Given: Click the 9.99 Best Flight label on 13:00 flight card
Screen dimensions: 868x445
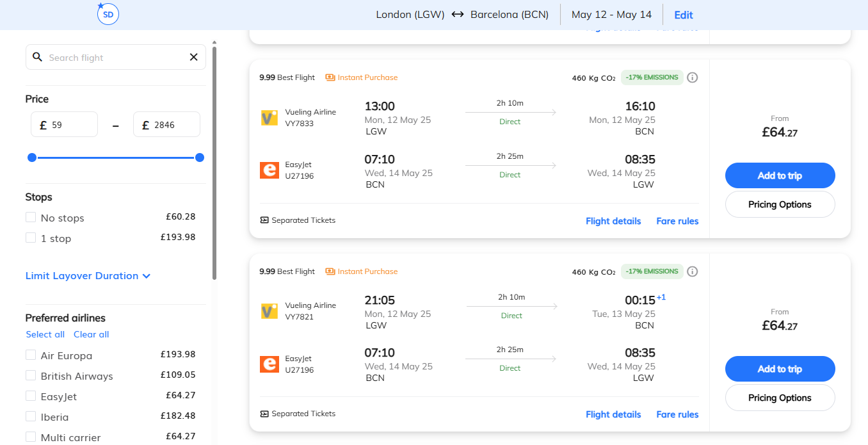Looking at the screenshot, I should pyautogui.click(x=287, y=77).
